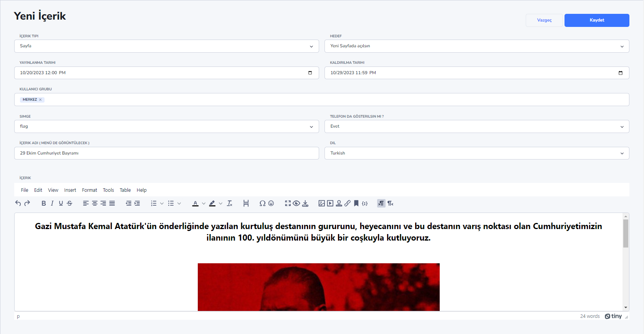Open the Edit menu
644x334 pixels.
tap(38, 190)
